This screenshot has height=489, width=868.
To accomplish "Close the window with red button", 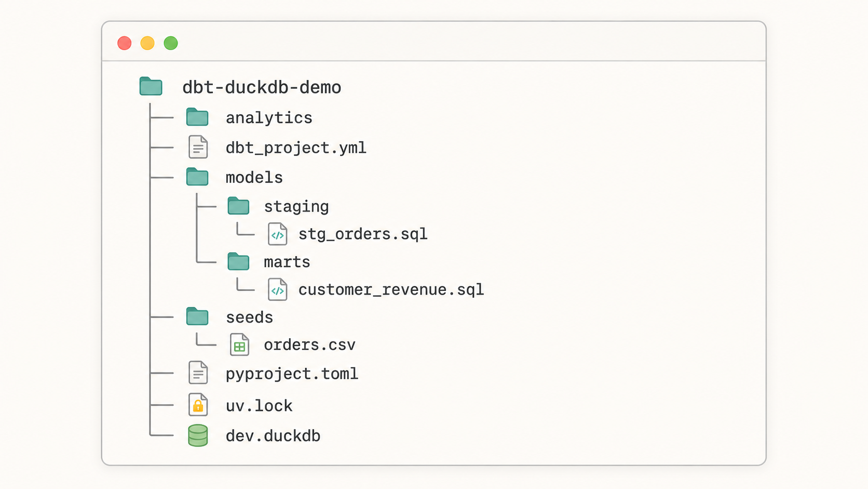I will 125,43.
